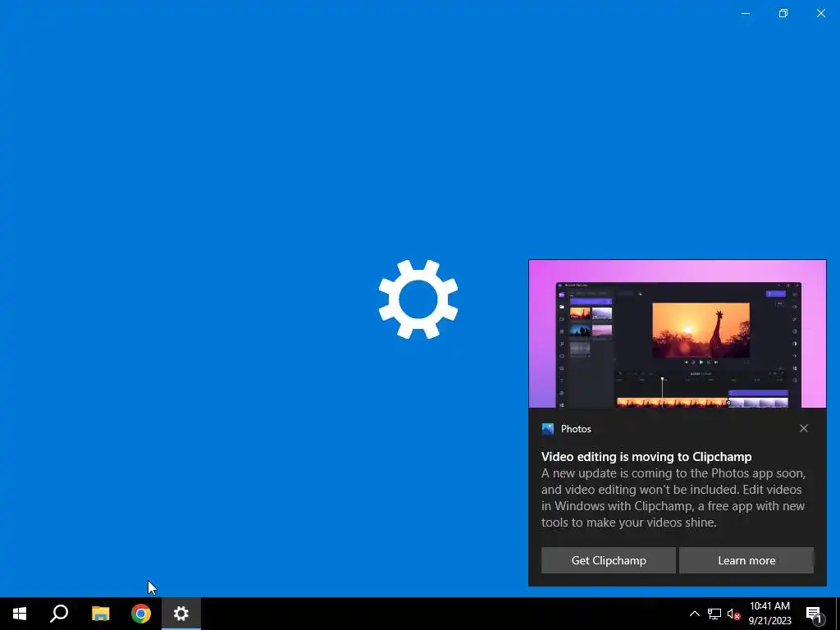Open the clock showing 10:41 AM

pos(769,614)
